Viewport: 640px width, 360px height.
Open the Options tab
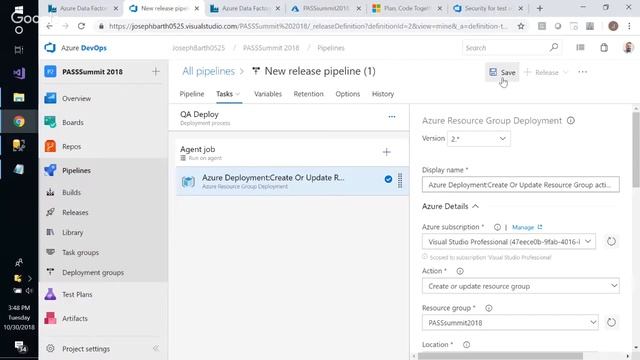coord(348,94)
